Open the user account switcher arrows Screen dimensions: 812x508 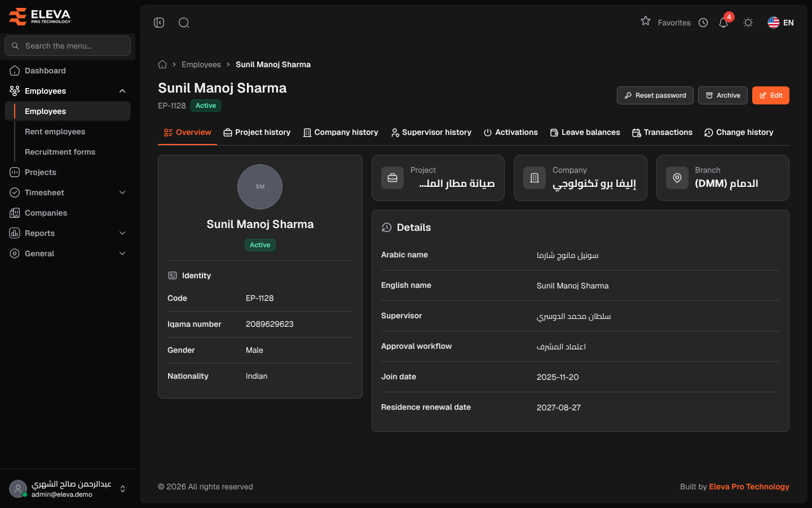point(122,489)
